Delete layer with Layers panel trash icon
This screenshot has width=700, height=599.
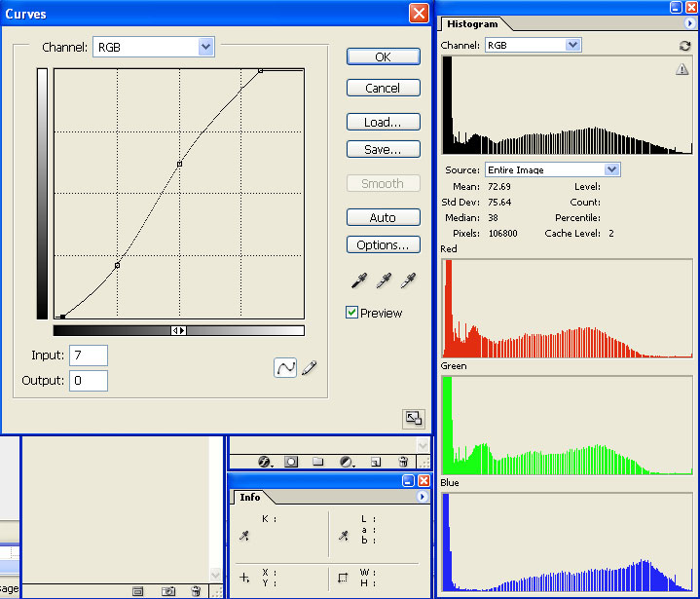(x=403, y=462)
